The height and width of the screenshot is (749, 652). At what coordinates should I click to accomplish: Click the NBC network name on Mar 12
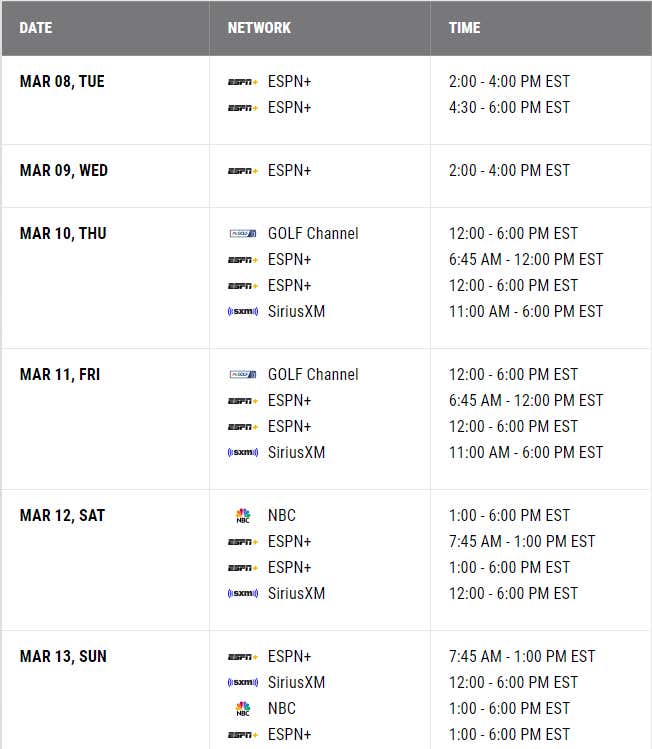pyautogui.click(x=282, y=515)
